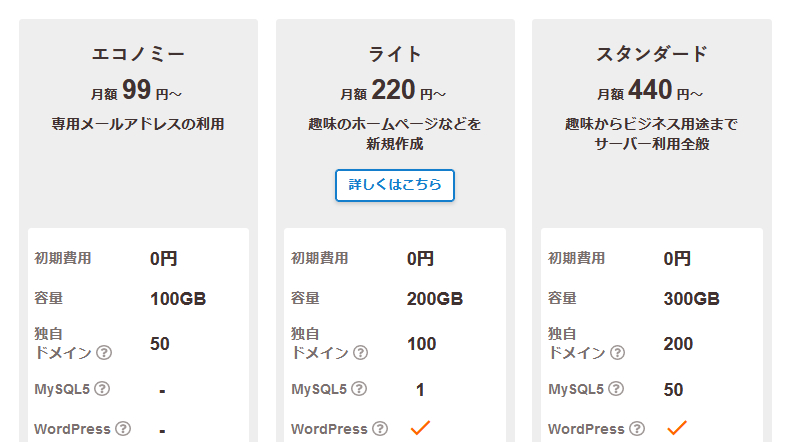Click the 月額 99円 price text
This screenshot has width=787, height=442.
138,92
